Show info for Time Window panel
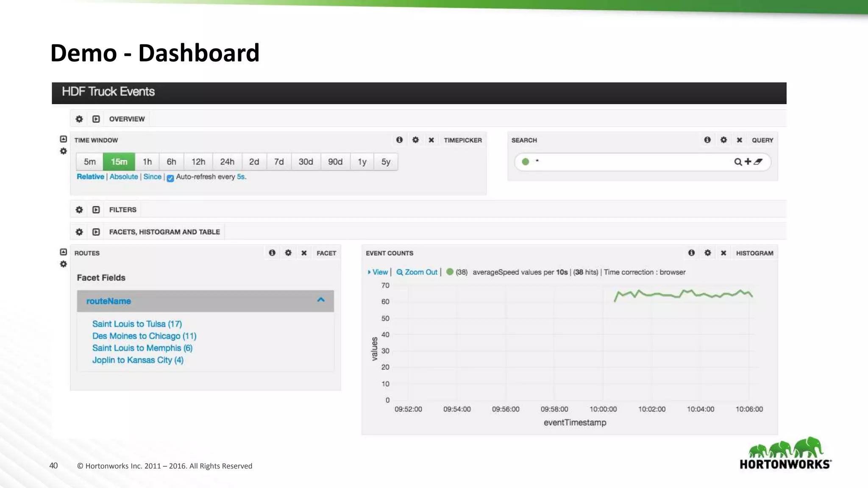The image size is (868, 488). point(399,140)
